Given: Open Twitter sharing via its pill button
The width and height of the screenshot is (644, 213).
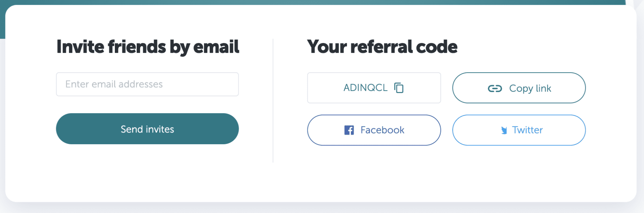Looking at the screenshot, I should (x=518, y=130).
